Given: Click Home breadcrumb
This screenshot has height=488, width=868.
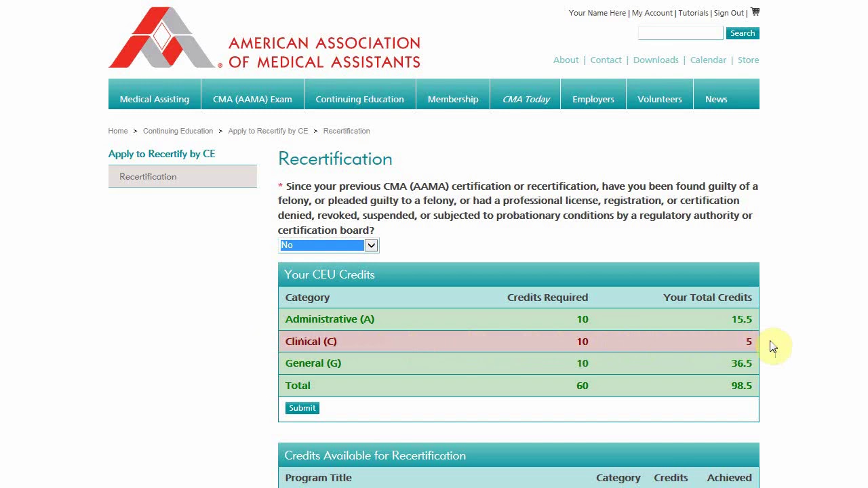Looking at the screenshot, I should click(118, 131).
